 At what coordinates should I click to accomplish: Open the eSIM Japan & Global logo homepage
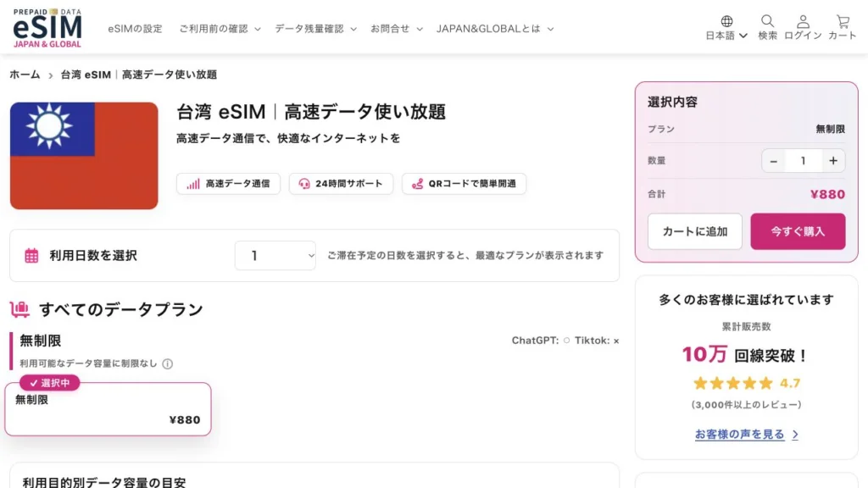click(47, 28)
